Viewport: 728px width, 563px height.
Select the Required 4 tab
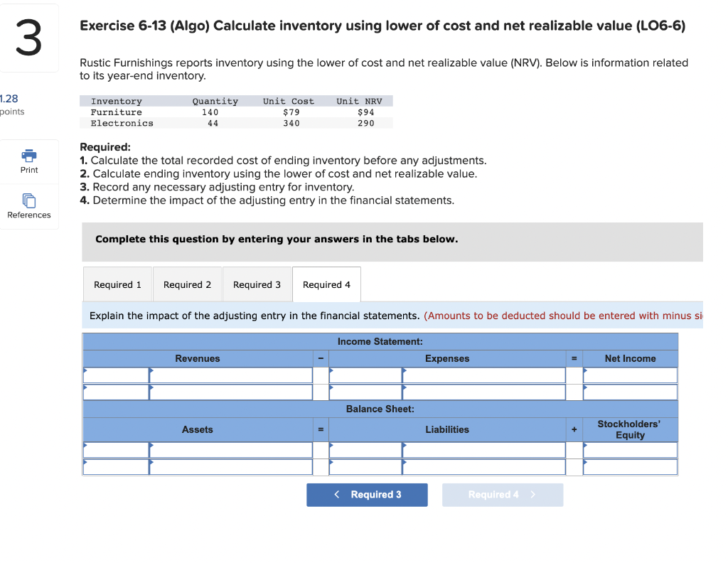click(x=326, y=284)
